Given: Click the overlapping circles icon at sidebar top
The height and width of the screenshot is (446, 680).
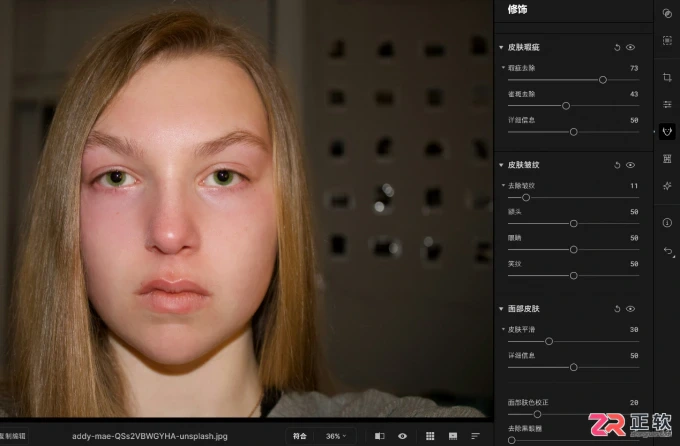Looking at the screenshot, I should click(x=667, y=14).
